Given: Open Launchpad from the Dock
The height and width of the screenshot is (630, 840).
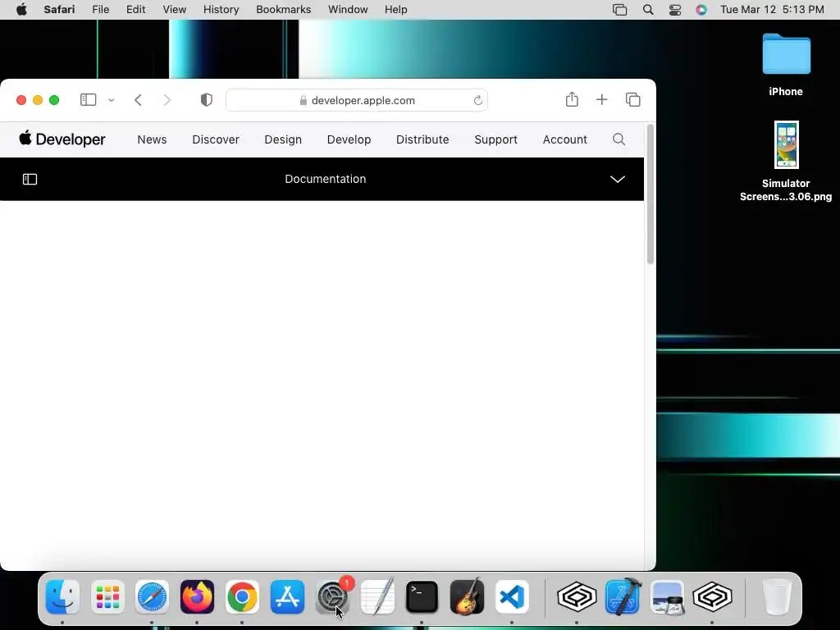Looking at the screenshot, I should [x=107, y=597].
